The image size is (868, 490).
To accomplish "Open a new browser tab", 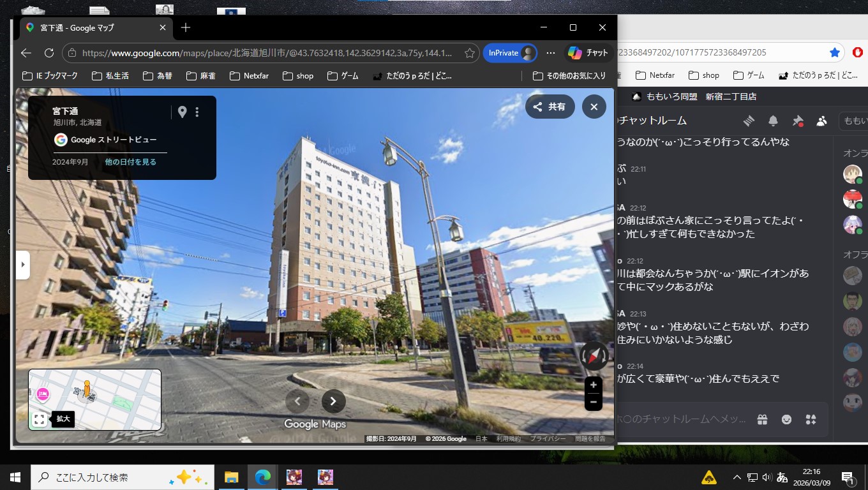I will pyautogui.click(x=186, y=27).
